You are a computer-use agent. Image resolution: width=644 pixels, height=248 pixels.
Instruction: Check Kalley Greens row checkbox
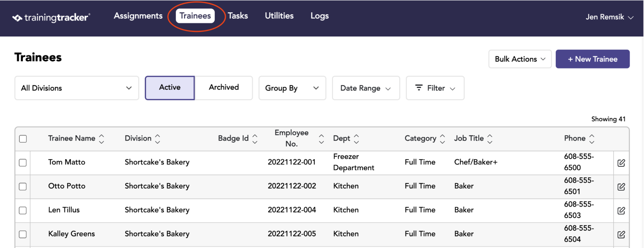point(23,234)
